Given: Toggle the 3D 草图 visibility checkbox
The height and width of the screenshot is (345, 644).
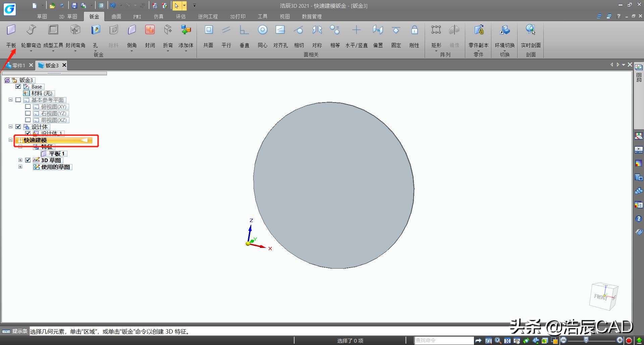Looking at the screenshot, I should coord(28,160).
